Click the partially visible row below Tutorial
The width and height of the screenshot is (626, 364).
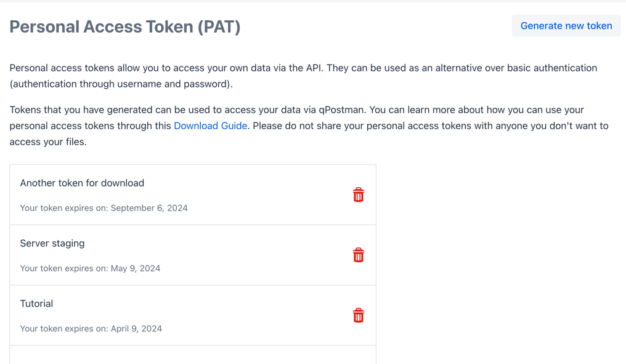tap(193, 355)
